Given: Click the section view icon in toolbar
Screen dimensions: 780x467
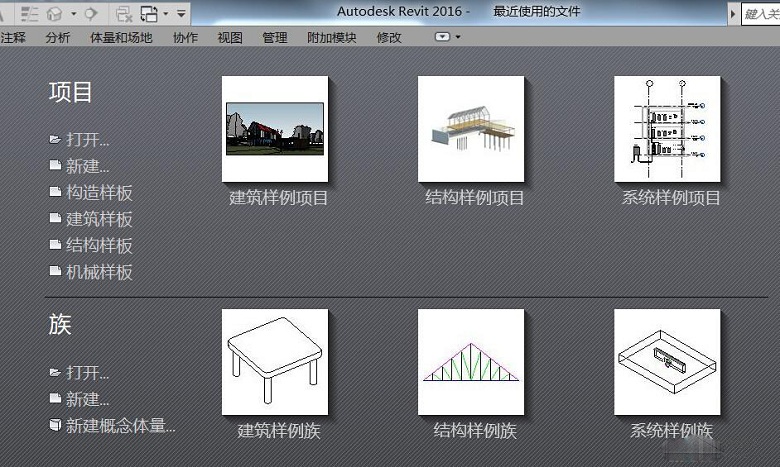Looking at the screenshot, I should [91, 13].
